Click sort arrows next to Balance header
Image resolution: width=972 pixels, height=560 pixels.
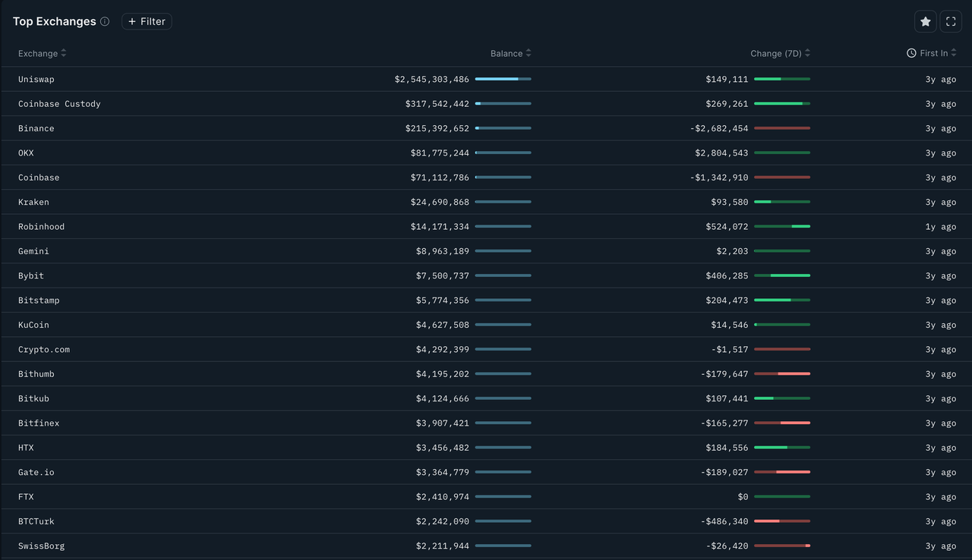[x=529, y=53]
